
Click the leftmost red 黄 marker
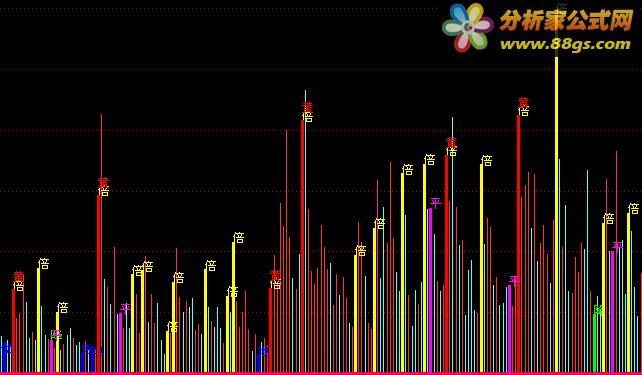coord(18,276)
